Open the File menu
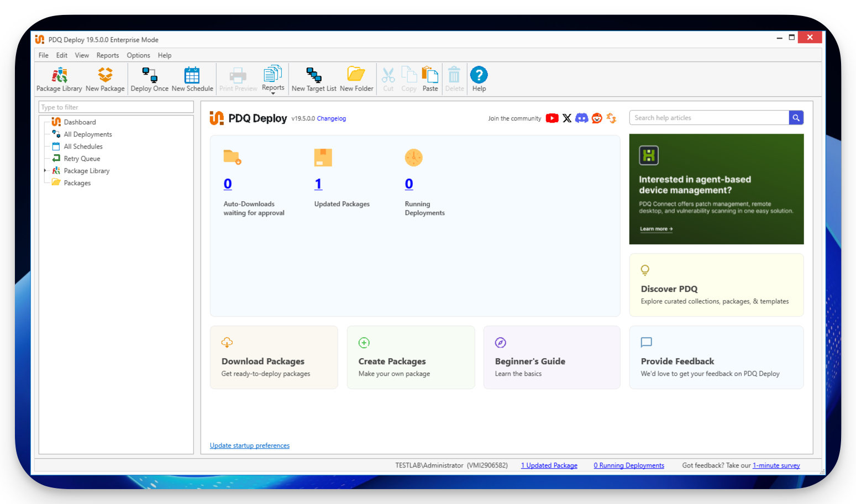Image resolution: width=856 pixels, height=504 pixels. pos(44,55)
